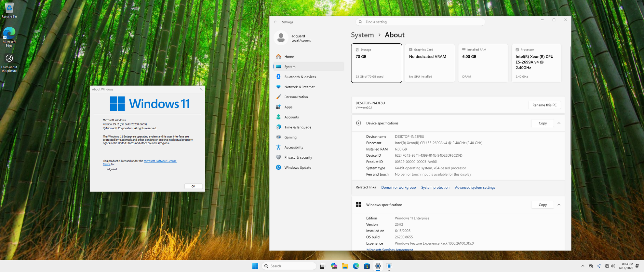Open Windows Update settings
This screenshot has height=272, width=644.
point(308,168)
